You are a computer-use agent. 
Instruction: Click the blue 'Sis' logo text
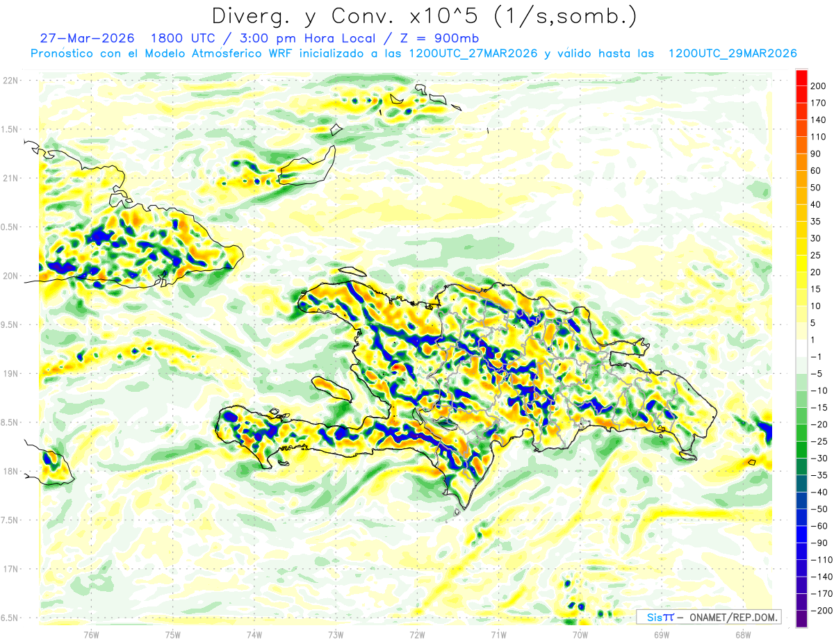click(x=655, y=617)
